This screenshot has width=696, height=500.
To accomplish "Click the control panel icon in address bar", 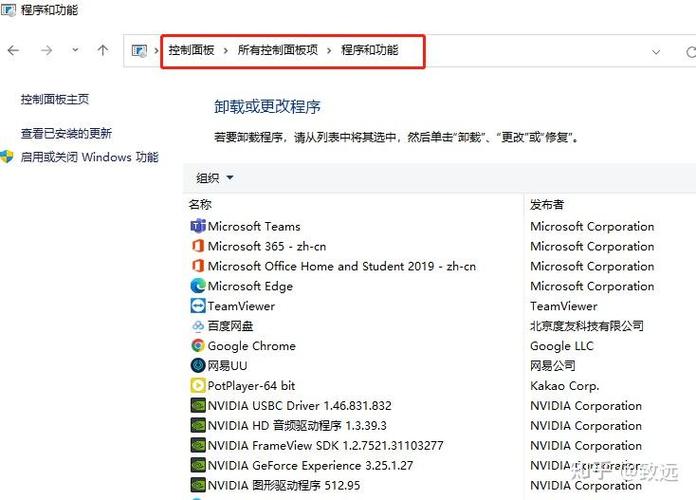I will tap(139, 51).
